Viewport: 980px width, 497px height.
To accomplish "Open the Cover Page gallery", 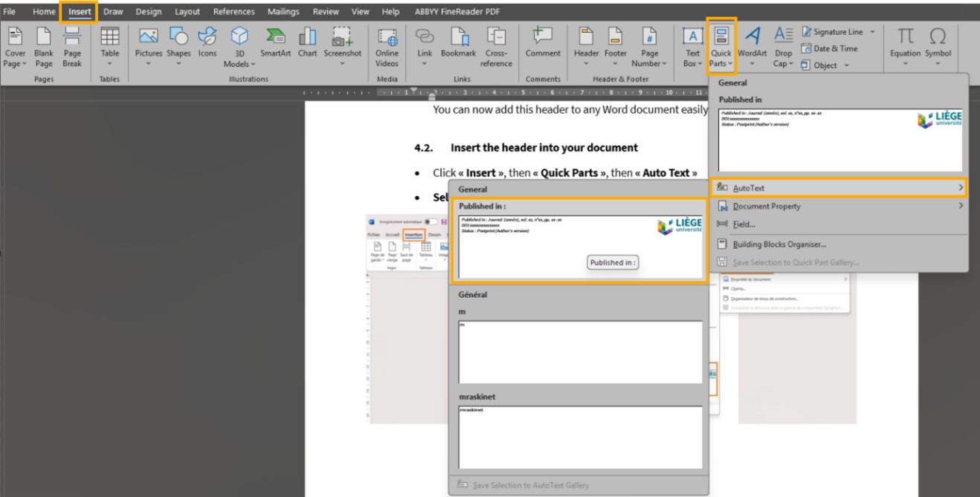I will tap(15, 48).
